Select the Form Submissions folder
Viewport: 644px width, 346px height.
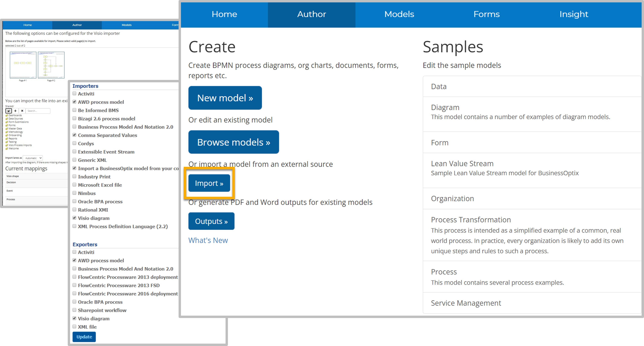pyautogui.click(x=19, y=122)
